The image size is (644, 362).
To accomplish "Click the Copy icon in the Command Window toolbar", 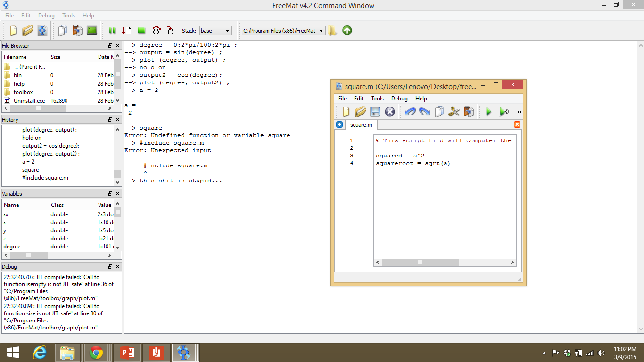I will 63,31.
